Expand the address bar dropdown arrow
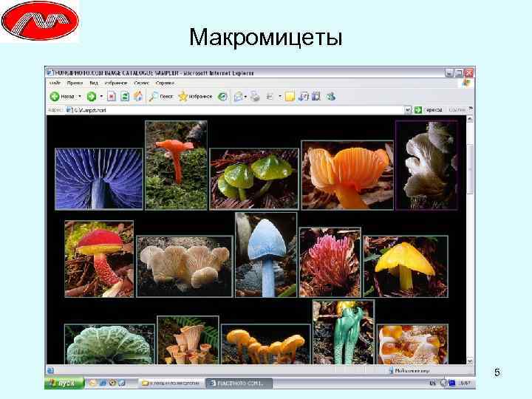Screen dimensions: 532x399 coord(407,110)
